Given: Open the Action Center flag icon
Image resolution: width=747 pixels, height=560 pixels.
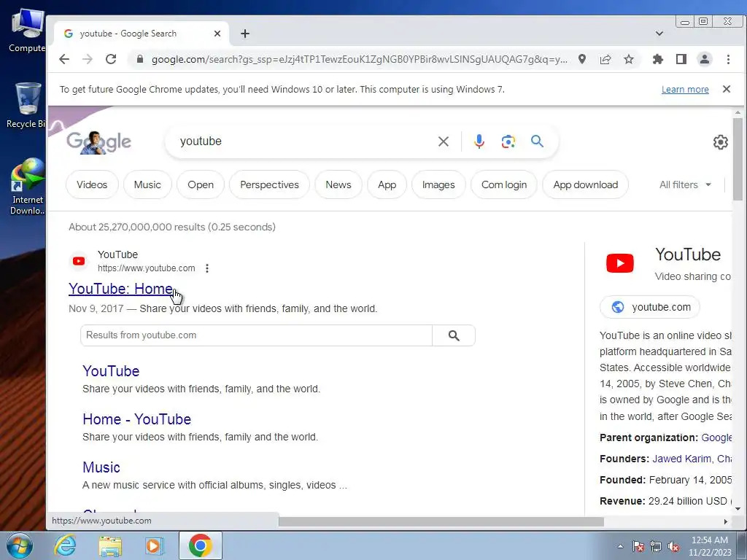Looking at the screenshot, I should [638, 547].
